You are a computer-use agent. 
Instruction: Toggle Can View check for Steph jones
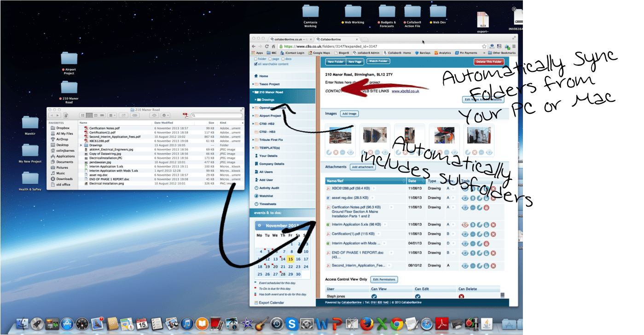tap(374, 296)
